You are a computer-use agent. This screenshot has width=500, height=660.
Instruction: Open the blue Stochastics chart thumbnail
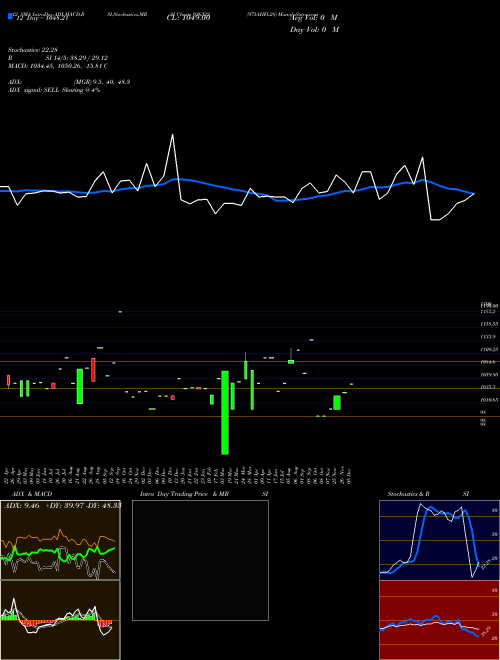439,540
